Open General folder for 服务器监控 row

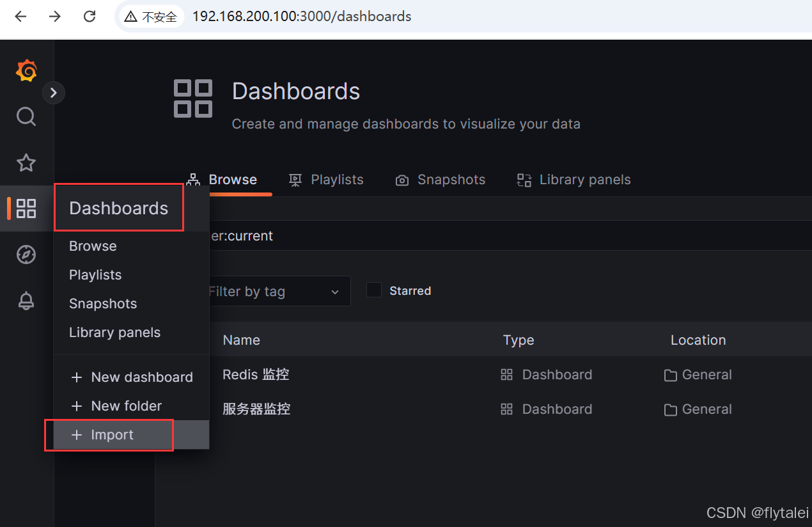(x=707, y=409)
